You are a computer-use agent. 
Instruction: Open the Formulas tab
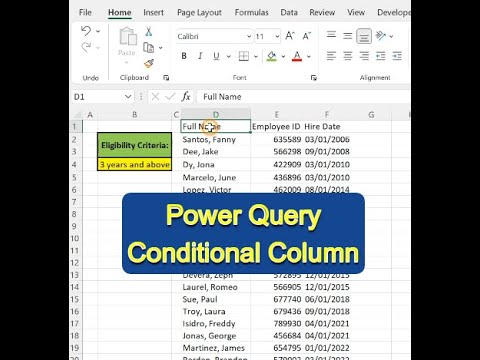[251, 13]
